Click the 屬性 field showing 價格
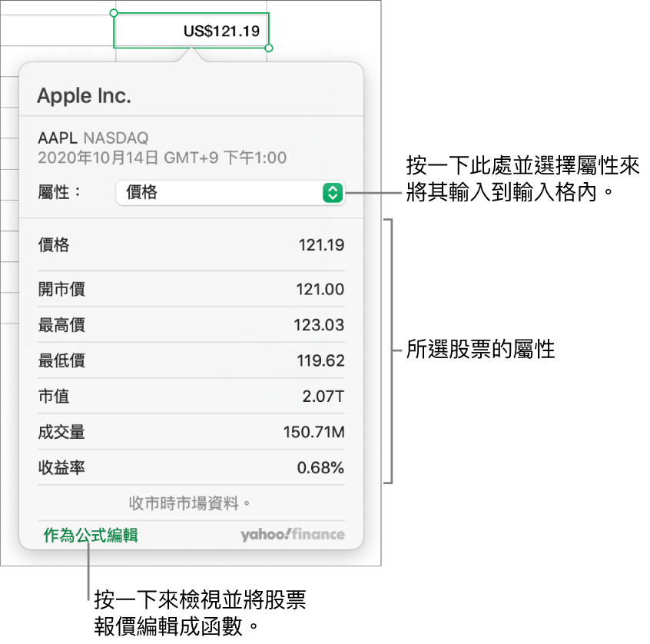This screenshot has height=644, width=650. coord(230,193)
